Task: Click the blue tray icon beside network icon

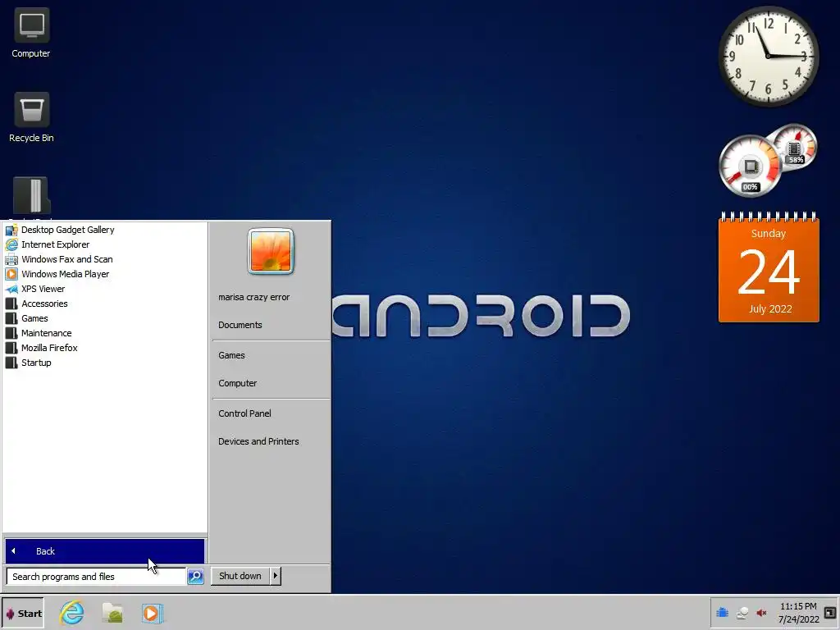Action: [722, 613]
